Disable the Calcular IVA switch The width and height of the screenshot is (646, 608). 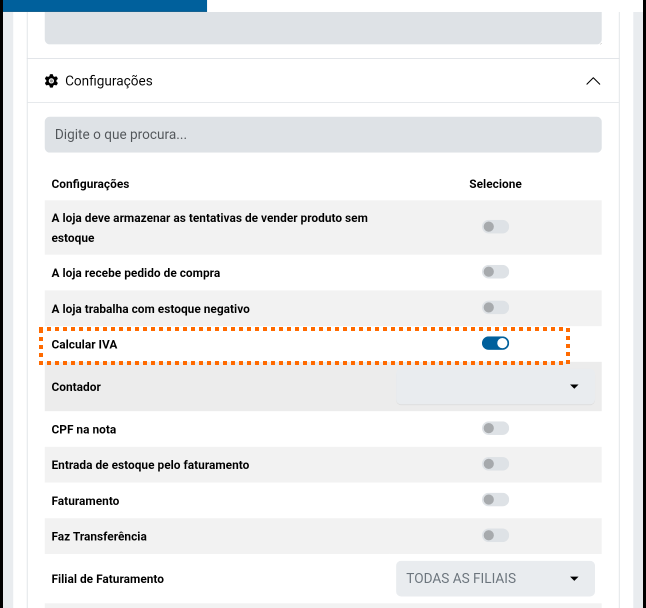click(x=495, y=344)
